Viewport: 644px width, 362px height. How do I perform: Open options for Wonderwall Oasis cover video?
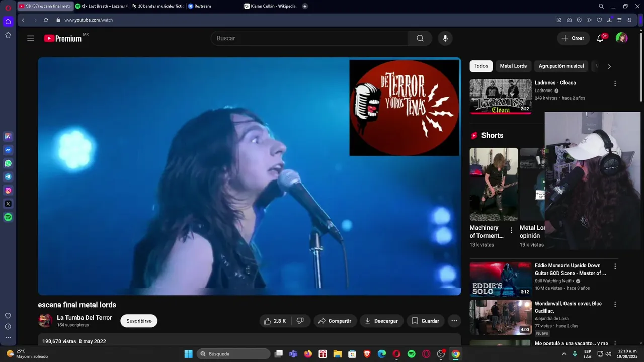[x=615, y=305]
